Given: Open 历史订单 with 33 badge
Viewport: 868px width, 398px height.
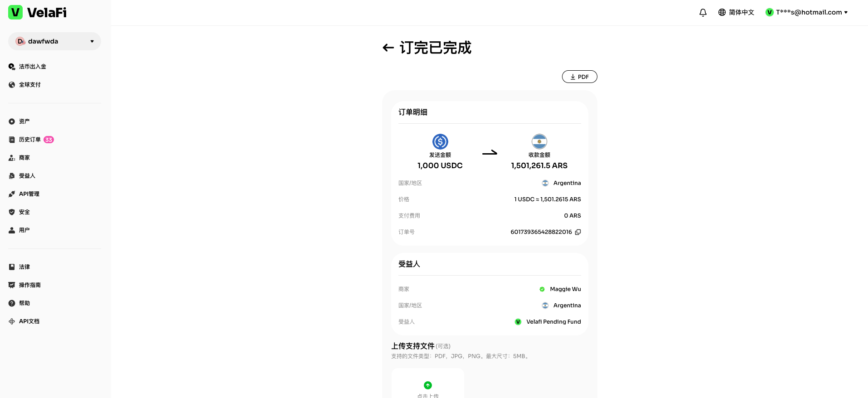Looking at the screenshot, I should tap(30, 140).
